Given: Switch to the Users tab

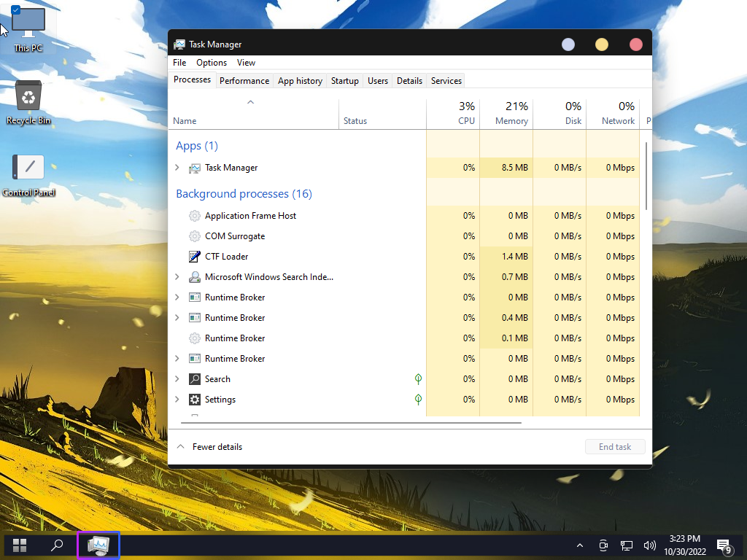Looking at the screenshot, I should 378,81.
